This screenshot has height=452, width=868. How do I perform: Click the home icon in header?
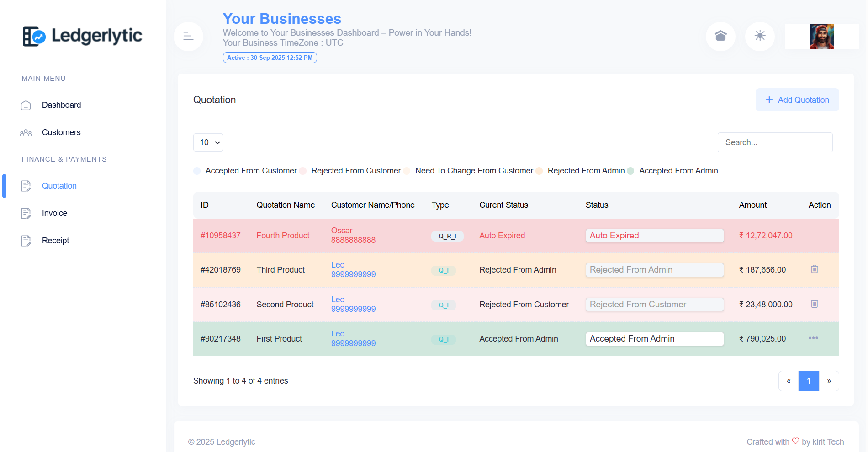720,36
